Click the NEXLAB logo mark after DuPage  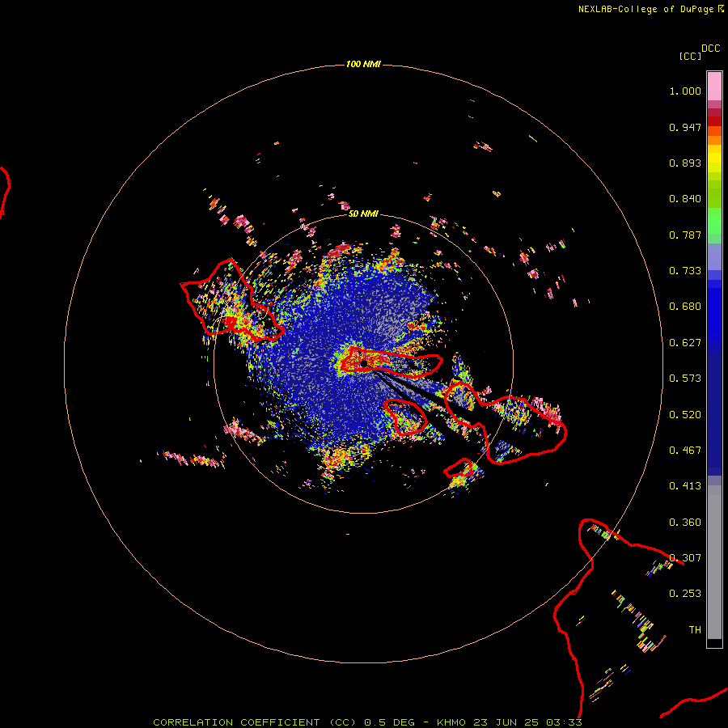tap(721, 8)
